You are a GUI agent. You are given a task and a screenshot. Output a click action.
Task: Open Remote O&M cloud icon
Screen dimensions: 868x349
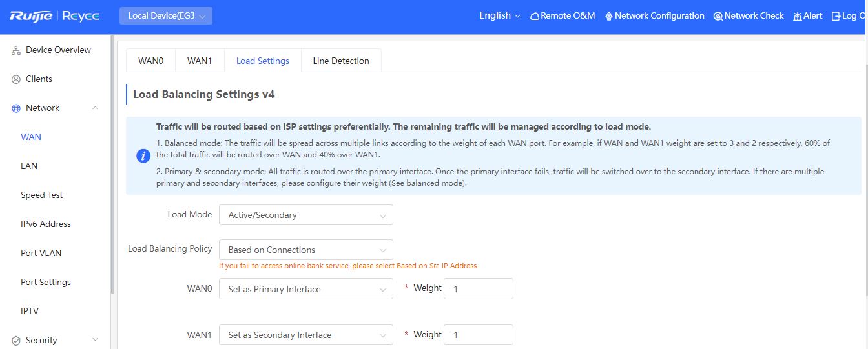pyautogui.click(x=535, y=16)
